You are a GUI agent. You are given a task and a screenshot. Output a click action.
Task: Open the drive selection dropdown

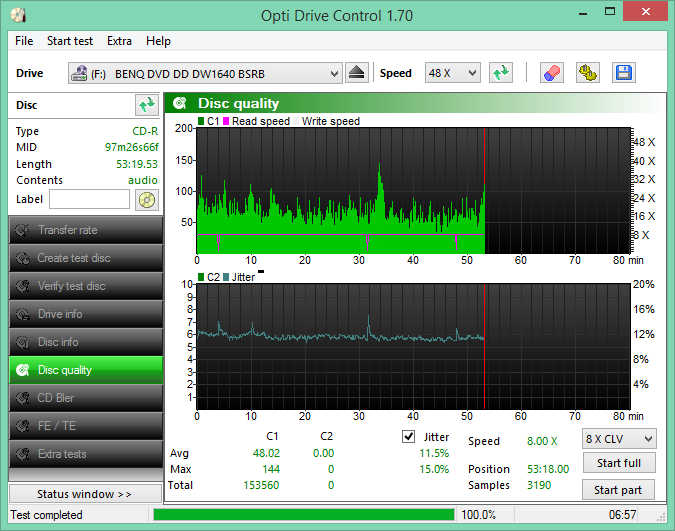205,73
